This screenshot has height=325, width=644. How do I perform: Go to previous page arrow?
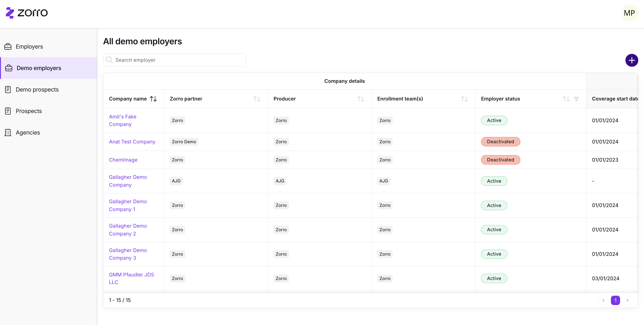coord(603,300)
